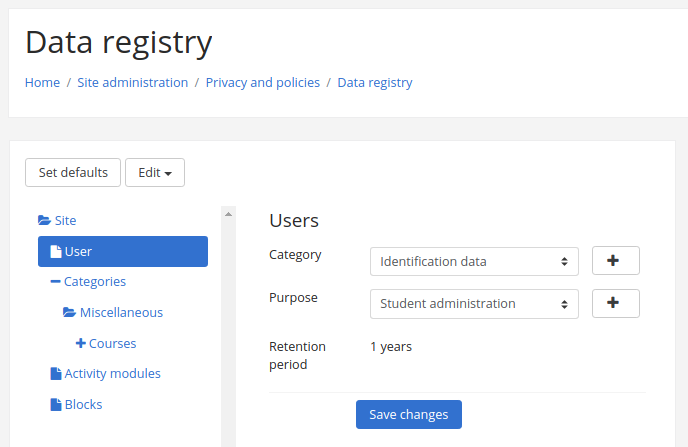This screenshot has width=688, height=447.
Task: Collapse Categories using the minus icon
Action: 56,282
